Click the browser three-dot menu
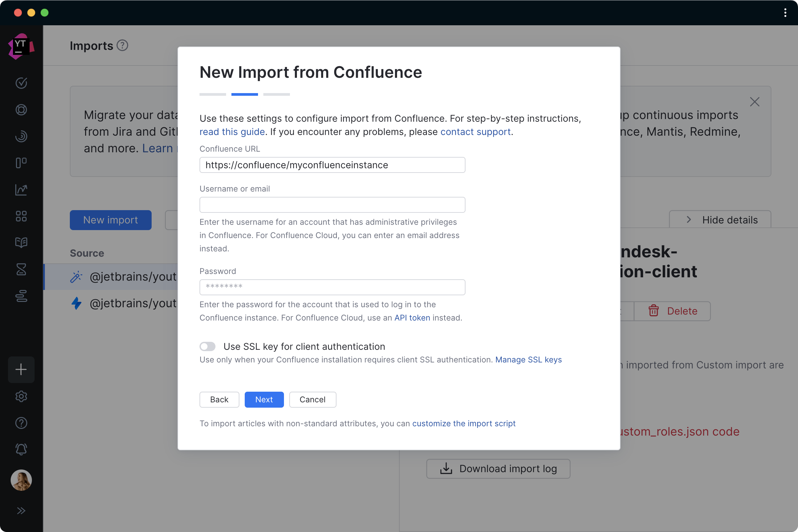Image resolution: width=798 pixels, height=532 pixels. 785,13
